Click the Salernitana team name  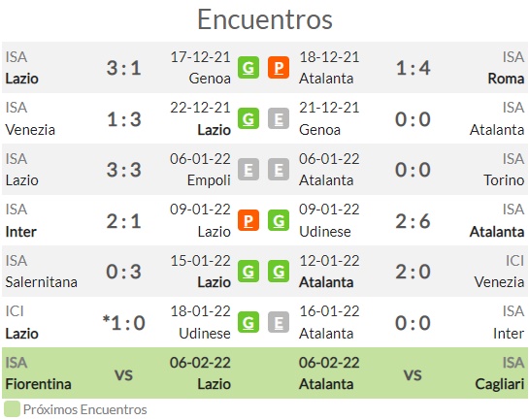41,282
